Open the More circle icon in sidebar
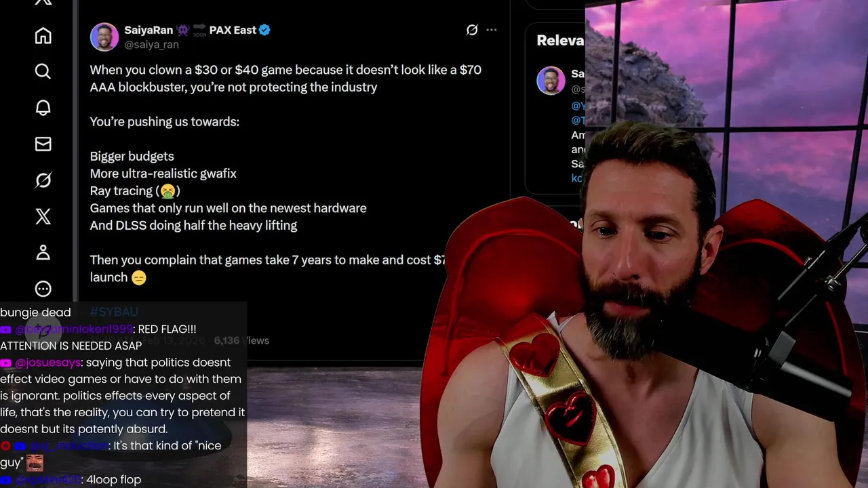Image resolution: width=868 pixels, height=488 pixels. pos(43,289)
